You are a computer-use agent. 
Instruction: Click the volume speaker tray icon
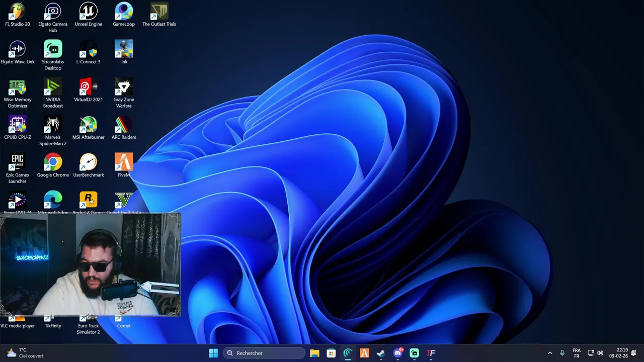pyautogui.click(x=600, y=353)
